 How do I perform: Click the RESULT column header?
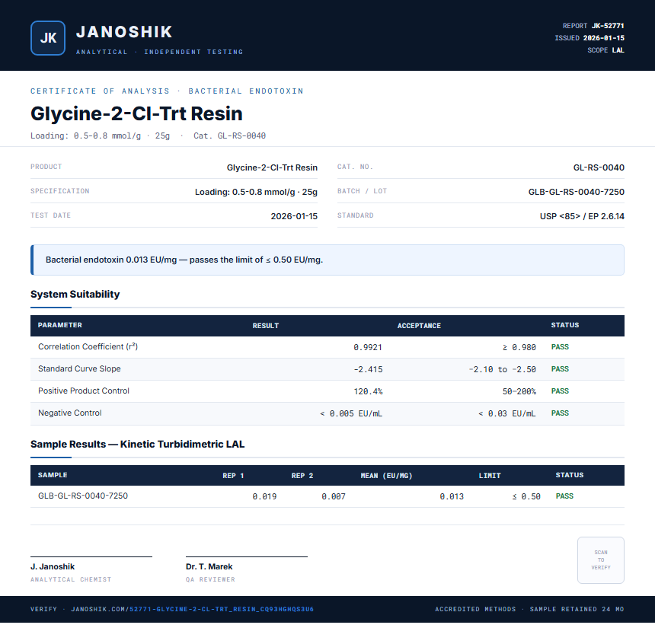[266, 325]
